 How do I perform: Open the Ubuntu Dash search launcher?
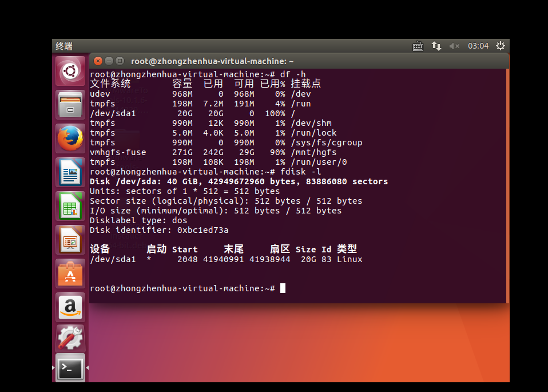(70, 71)
